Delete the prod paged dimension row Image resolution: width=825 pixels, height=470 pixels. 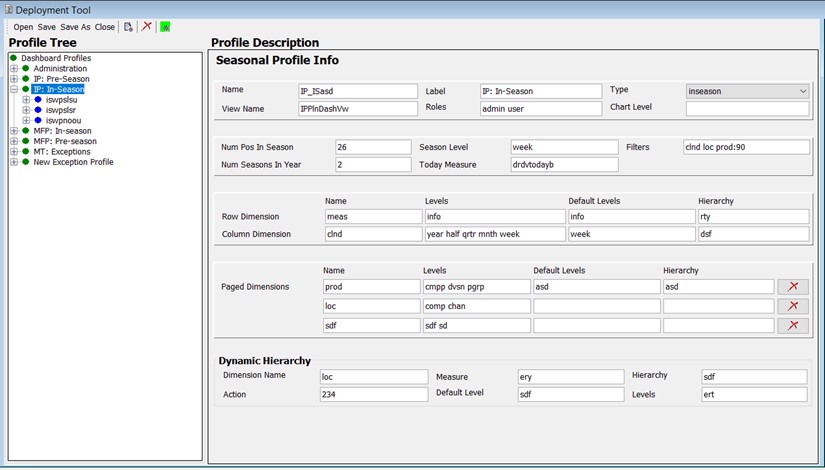793,286
